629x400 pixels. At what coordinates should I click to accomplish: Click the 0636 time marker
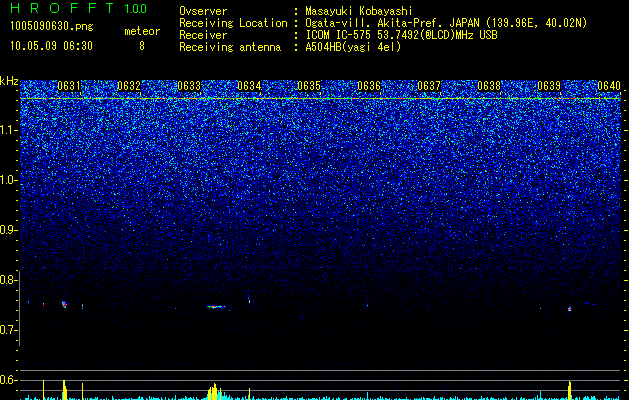pyautogui.click(x=369, y=86)
